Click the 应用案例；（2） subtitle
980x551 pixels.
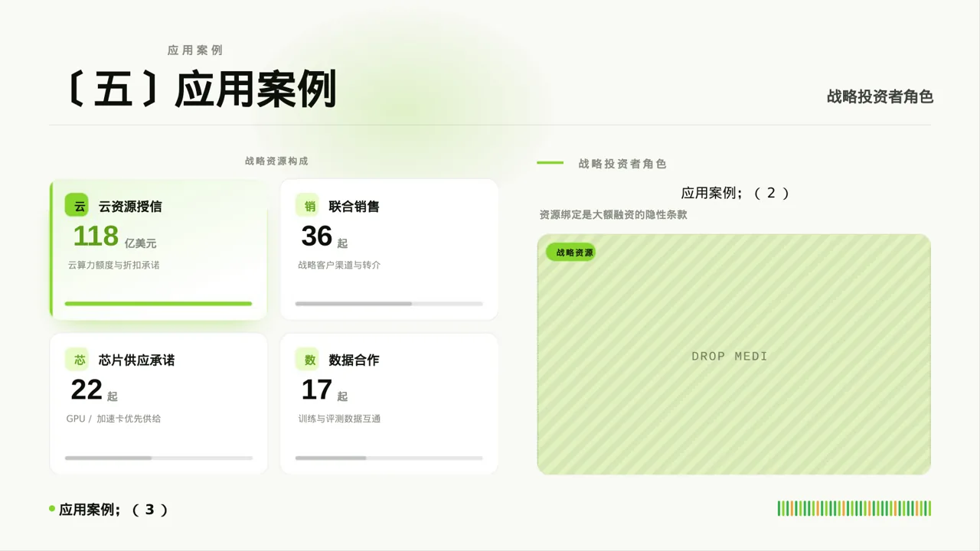[735, 193]
